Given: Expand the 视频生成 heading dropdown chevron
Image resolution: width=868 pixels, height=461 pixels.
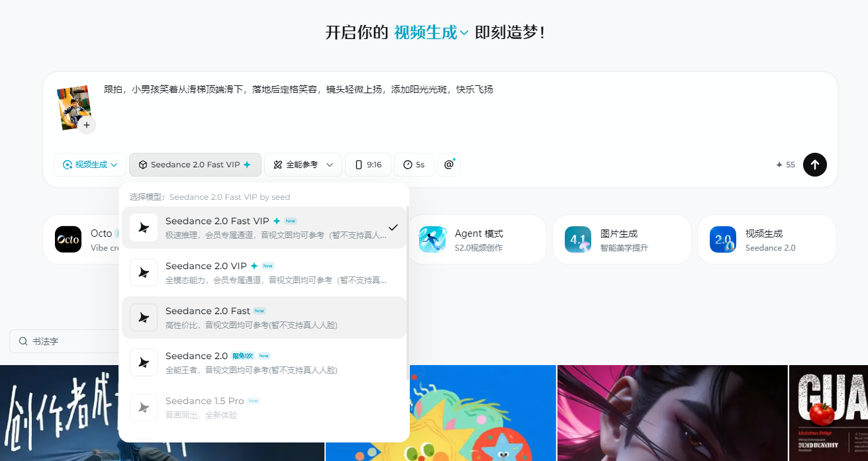Looking at the screenshot, I should 464,32.
